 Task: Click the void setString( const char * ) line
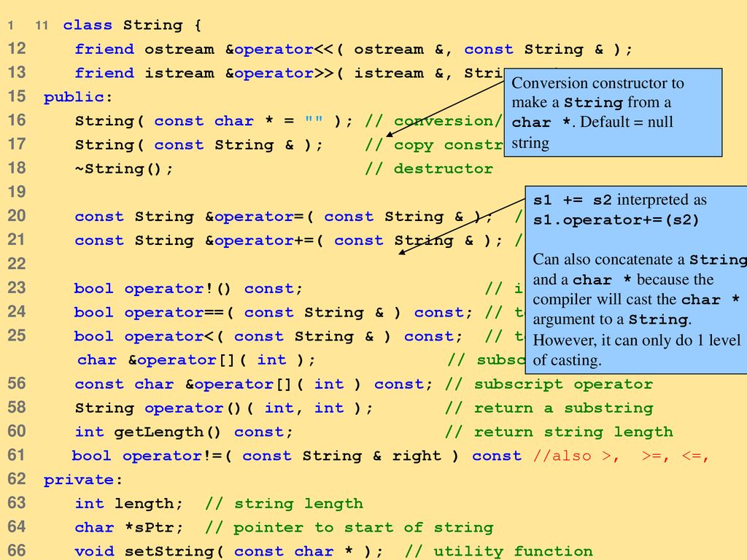228,551
